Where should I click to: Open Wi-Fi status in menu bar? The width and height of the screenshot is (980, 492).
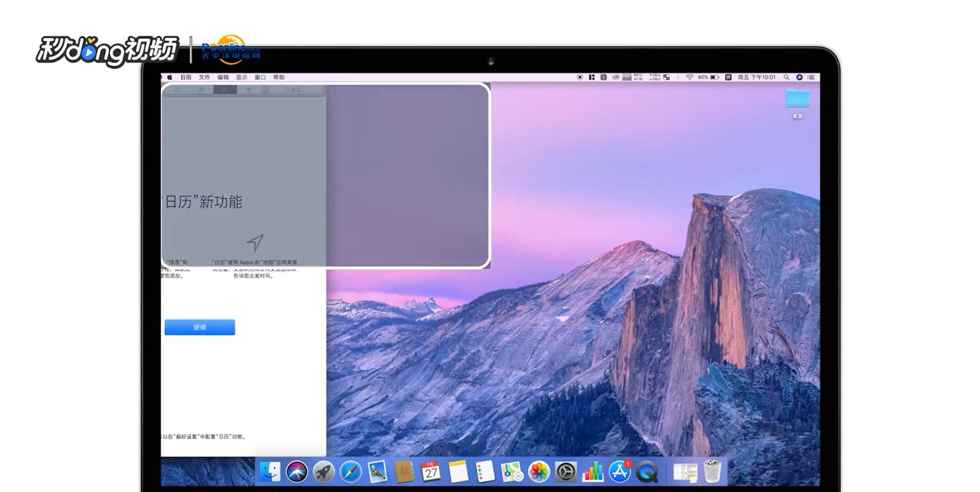pos(689,77)
